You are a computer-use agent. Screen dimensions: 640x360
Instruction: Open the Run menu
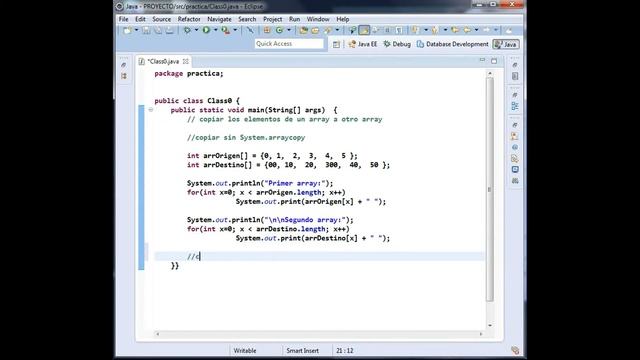(x=294, y=19)
